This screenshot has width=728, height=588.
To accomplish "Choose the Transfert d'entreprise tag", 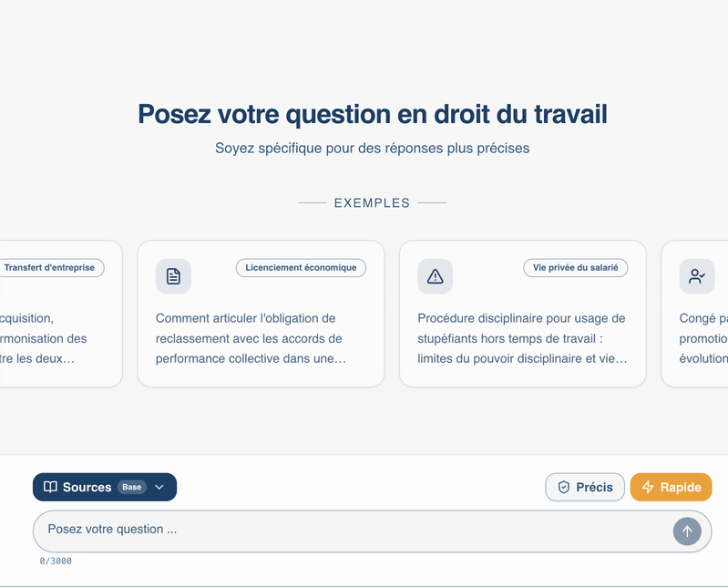I will tap(49, 268).
